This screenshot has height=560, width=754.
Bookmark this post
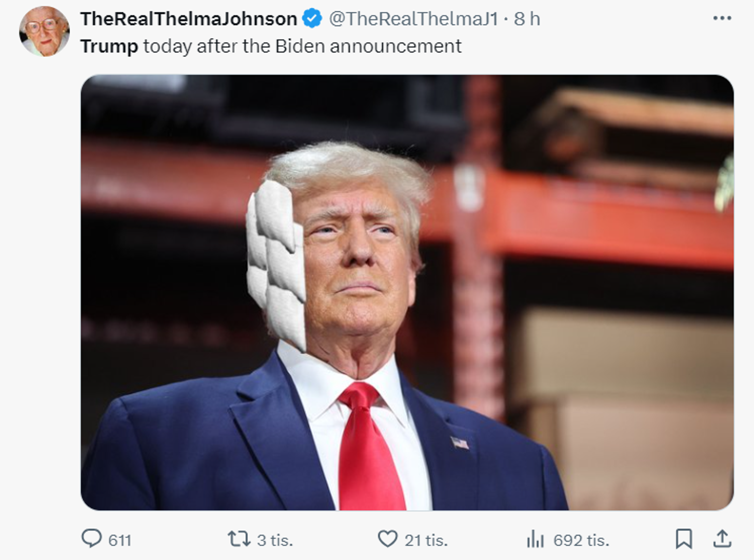click(x=683, y=539)
